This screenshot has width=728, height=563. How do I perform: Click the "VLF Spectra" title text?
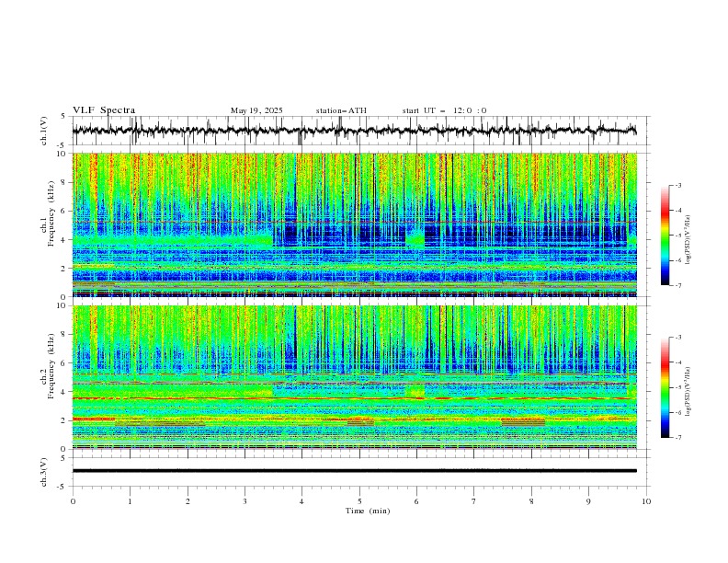[x=104, y=110]
